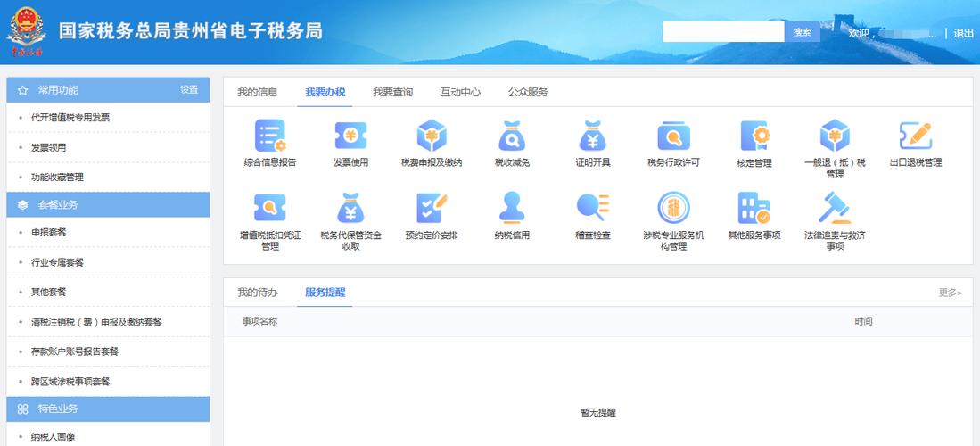Open the 出口退税管理 icon
The width and height of the screenshot is (980, 446).
pos(916,136)
